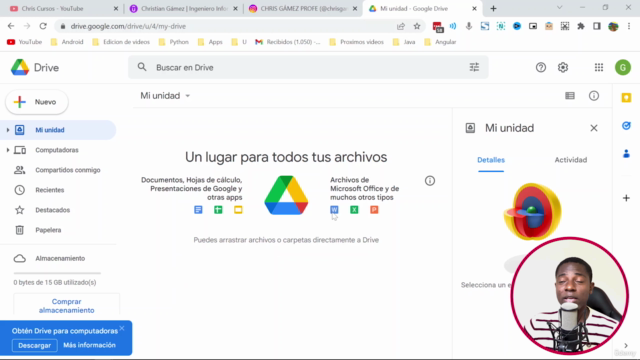
Task: Click the magnifier search icon
Action: coord(142,67)
